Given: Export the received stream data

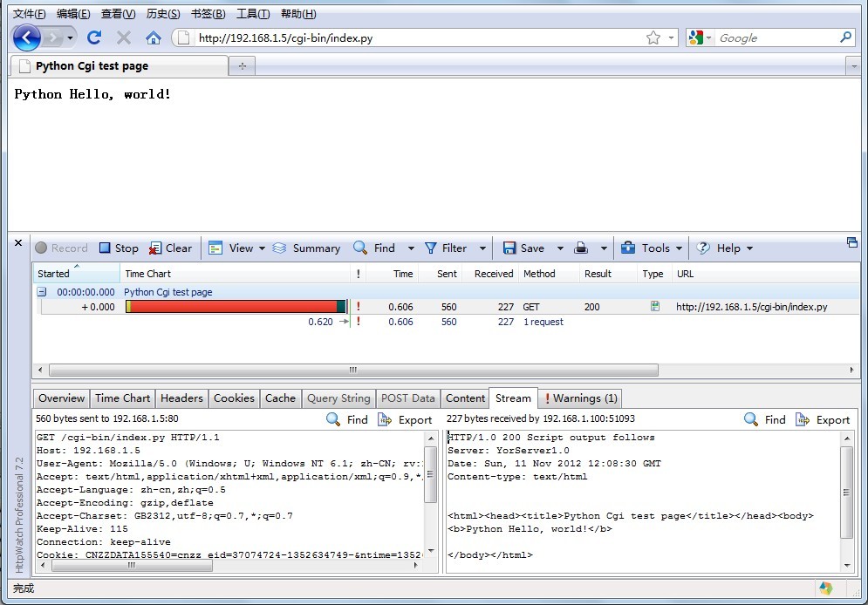Looking at the screenshot, I should 823,419.
